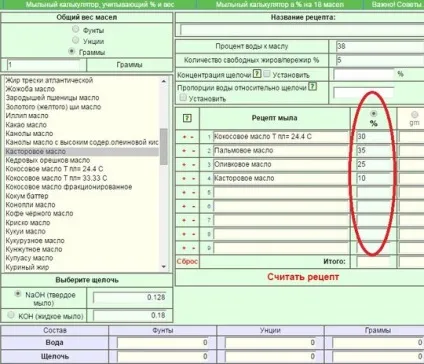Select the % column radio button

[373, 114]
